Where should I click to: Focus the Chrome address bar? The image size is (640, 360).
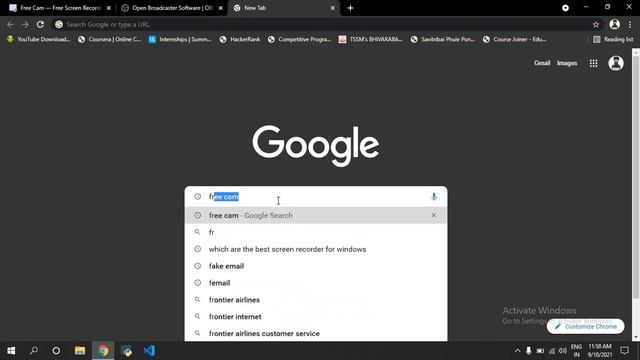point(327,24)
